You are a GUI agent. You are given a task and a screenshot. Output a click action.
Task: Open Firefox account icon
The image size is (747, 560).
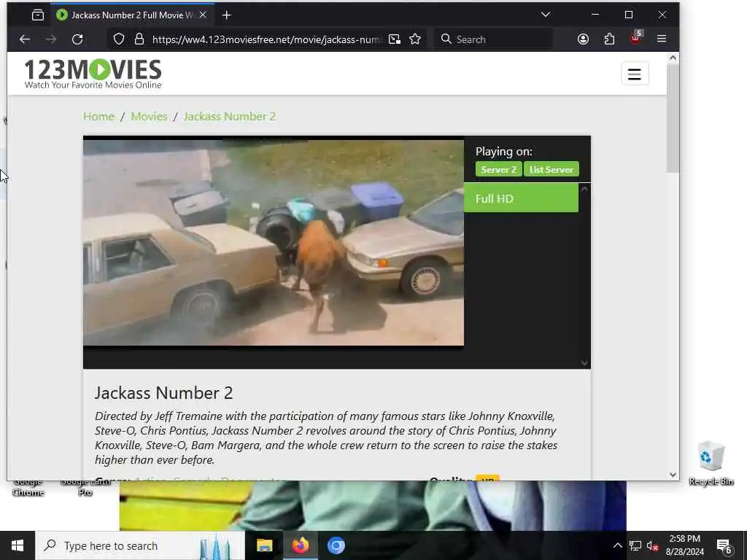click(x=583, y=39)
